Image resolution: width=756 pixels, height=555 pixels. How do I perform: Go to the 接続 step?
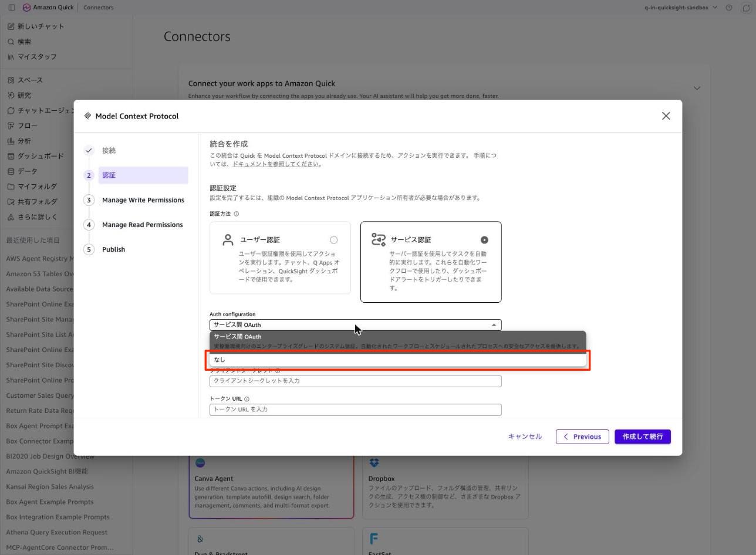coord(109,151)
